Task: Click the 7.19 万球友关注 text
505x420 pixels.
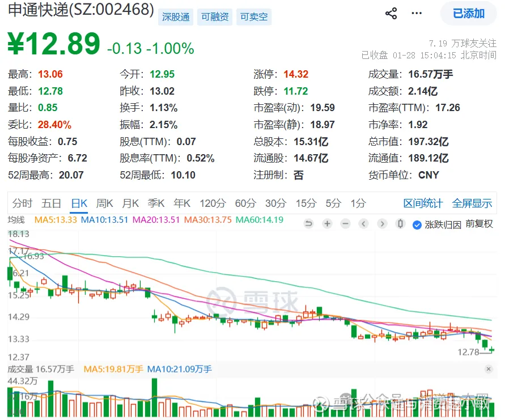Action: (463, 43)
